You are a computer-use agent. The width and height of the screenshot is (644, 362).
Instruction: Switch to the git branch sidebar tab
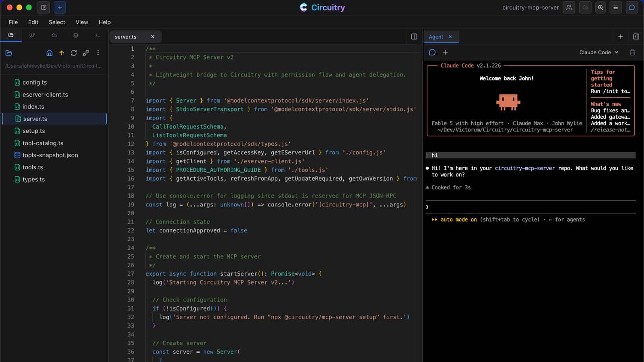[x=33, y=35]
